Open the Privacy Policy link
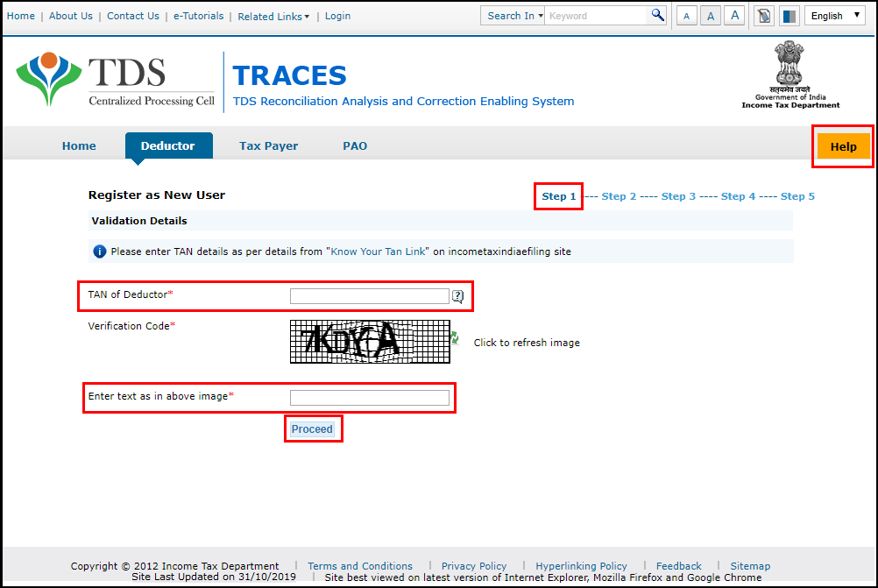878x588 pixels. [474, 565]
